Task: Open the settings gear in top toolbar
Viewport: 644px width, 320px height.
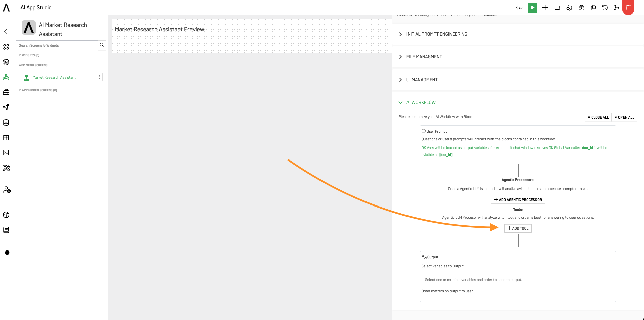Action: 569,7
